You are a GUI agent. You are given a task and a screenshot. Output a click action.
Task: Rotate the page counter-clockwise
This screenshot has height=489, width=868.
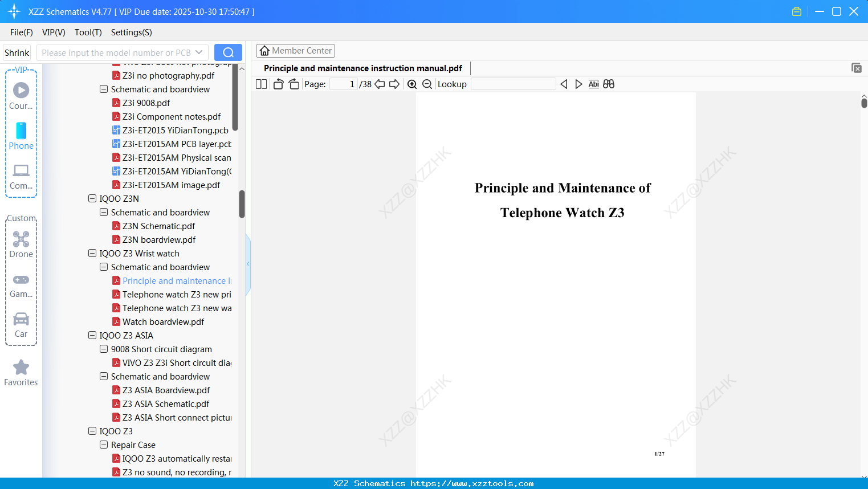click(x=278, y=83)
